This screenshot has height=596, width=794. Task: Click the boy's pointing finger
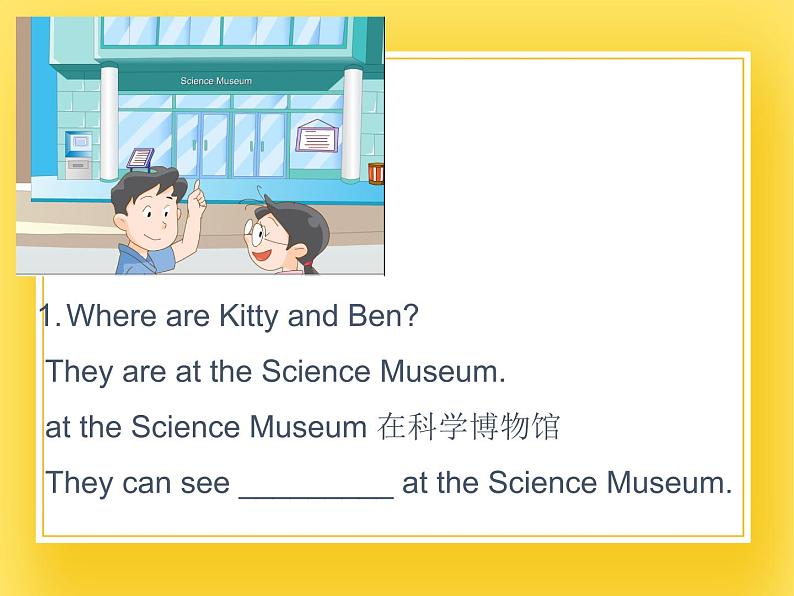pos(196,188)
